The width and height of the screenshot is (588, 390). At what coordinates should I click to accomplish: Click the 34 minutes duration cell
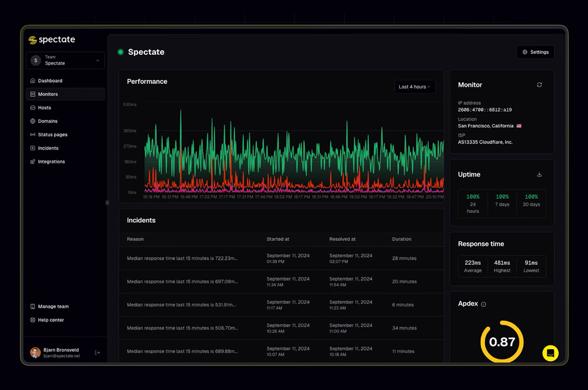tap(404, 328)
